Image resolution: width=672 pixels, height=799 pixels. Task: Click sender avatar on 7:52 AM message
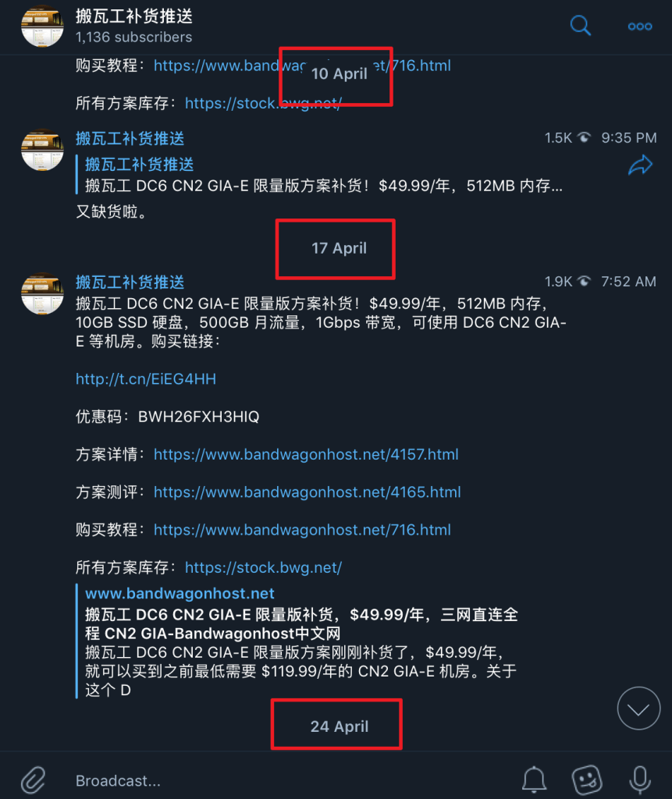(42, 293)
